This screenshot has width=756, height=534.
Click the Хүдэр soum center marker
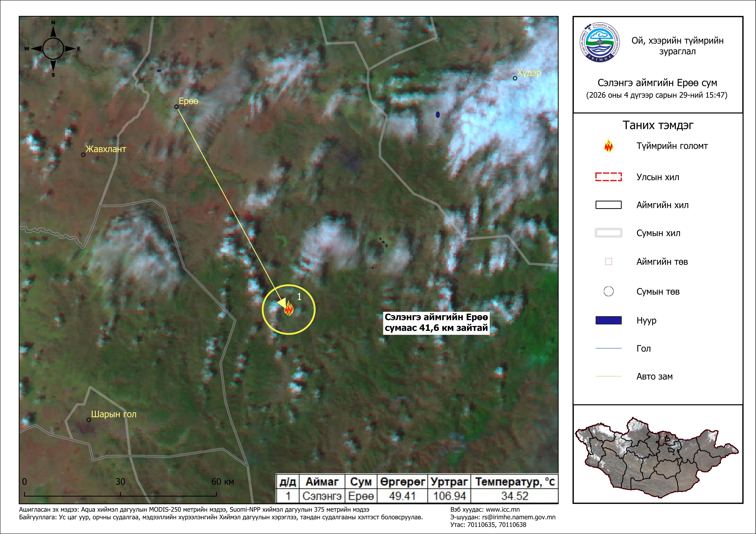tap(515, 78)
